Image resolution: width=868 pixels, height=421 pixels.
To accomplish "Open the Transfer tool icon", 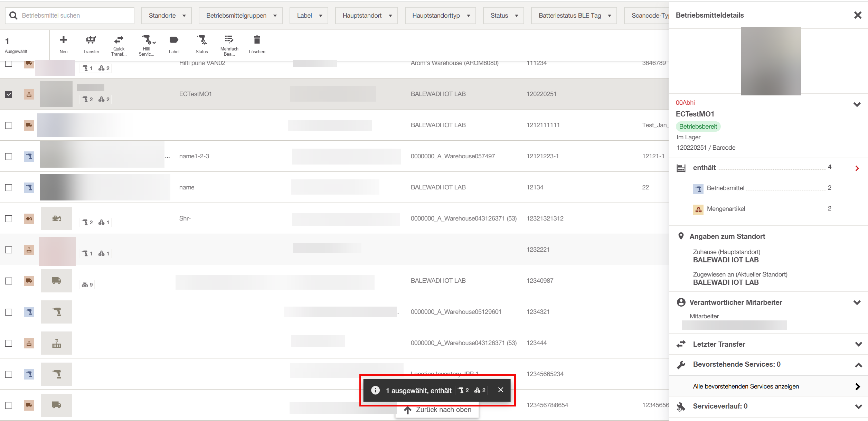I will pos(91,40).
